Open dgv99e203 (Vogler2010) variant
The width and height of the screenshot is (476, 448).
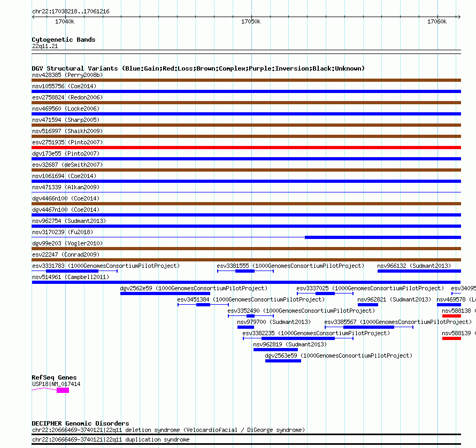point(67,243)
